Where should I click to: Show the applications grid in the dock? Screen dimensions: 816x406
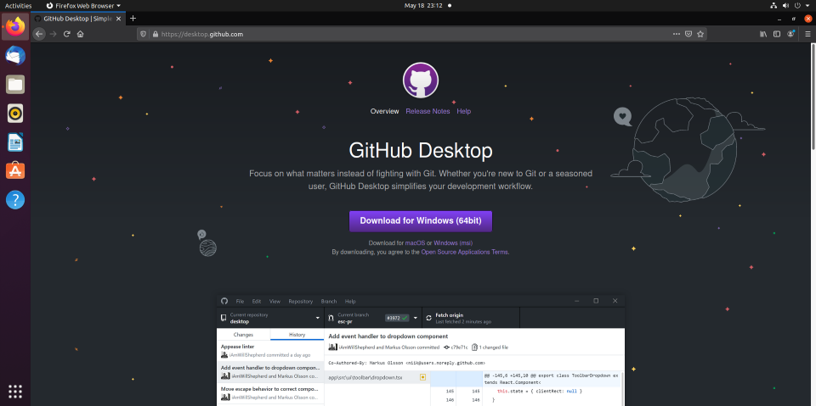click(x=15, y=391)
